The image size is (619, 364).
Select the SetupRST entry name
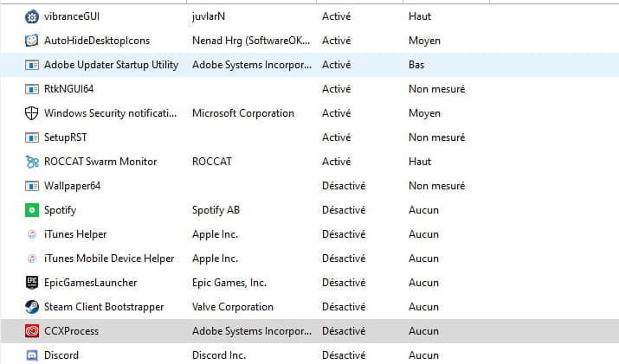(65, 137)
